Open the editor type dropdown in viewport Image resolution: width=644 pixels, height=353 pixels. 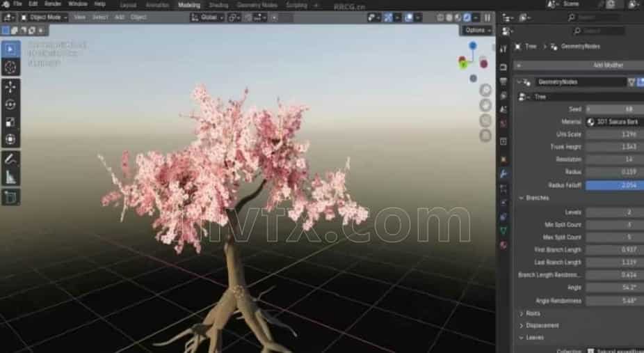[x=9, y=17]
